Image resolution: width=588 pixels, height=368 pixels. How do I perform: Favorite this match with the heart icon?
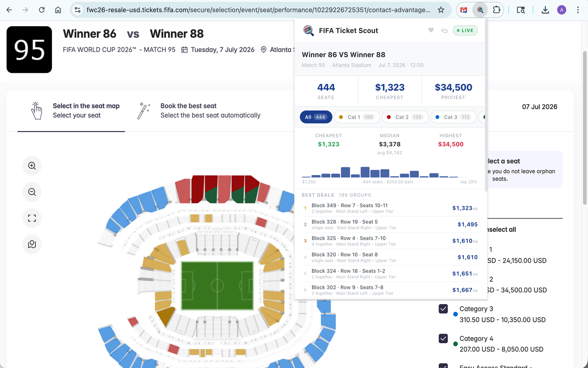coord(430,30)
